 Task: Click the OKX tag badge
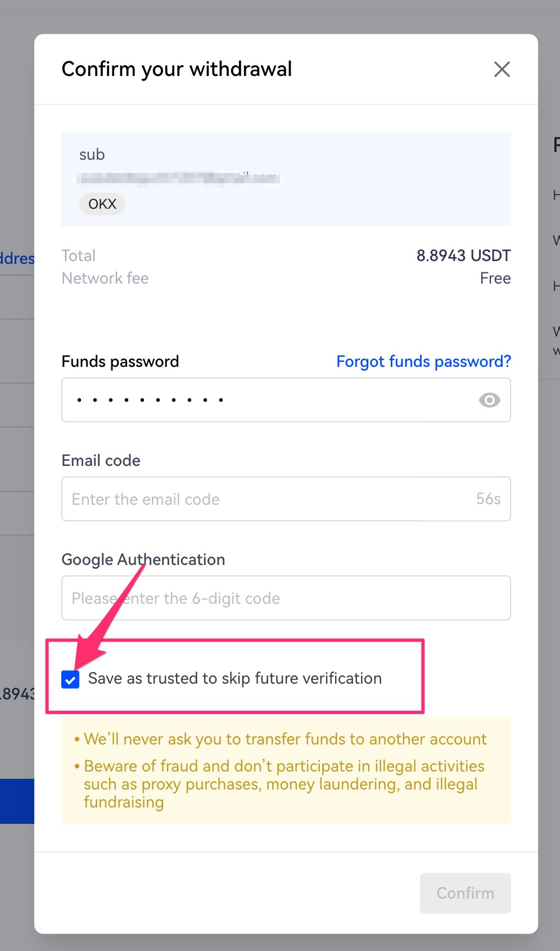coord(102,204)
